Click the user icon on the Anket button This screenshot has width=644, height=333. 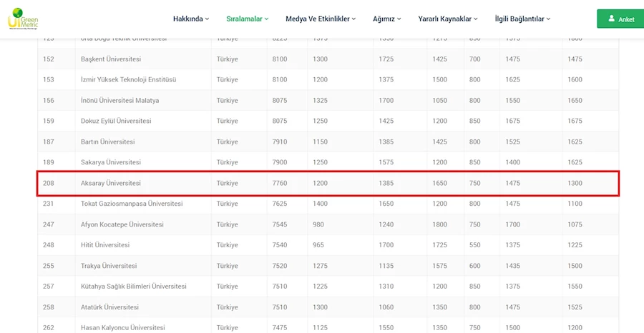[x=612, y=19]
